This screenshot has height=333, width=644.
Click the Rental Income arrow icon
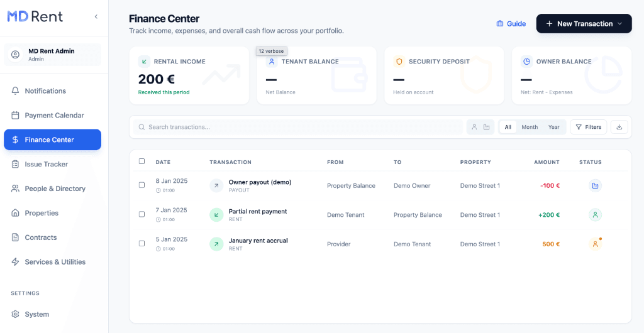pos(144,62)
